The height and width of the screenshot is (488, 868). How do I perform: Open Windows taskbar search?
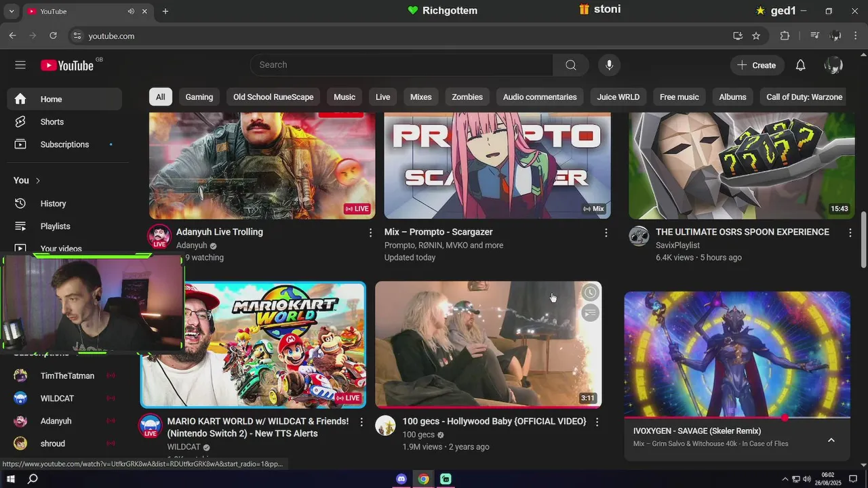(x=33, y=479)
